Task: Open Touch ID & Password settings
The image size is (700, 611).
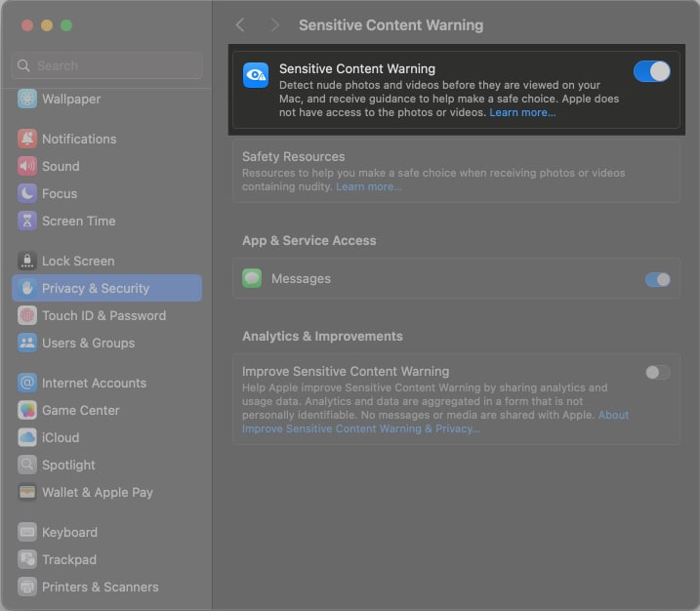Action: tap(106, 315)
